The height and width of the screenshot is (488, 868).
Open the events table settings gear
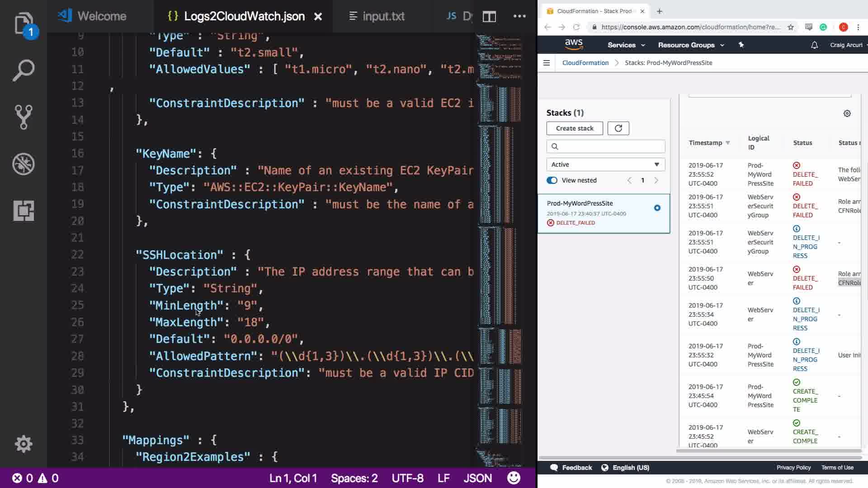[x=847, y=113]
